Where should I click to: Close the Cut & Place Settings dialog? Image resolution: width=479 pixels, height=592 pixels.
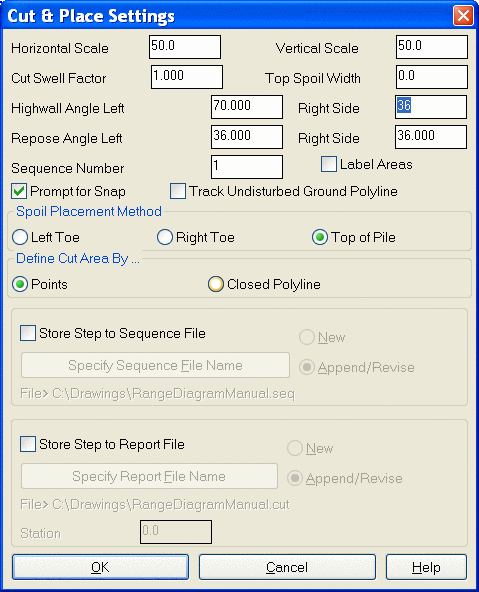pos(463,16)
